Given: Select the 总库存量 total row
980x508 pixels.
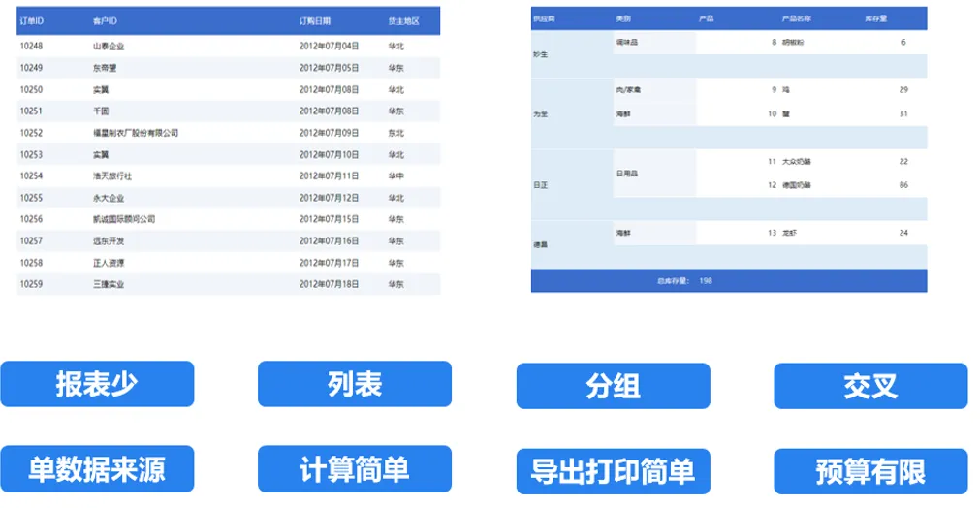Looking at the screenshot, I should tap(729, 280).
